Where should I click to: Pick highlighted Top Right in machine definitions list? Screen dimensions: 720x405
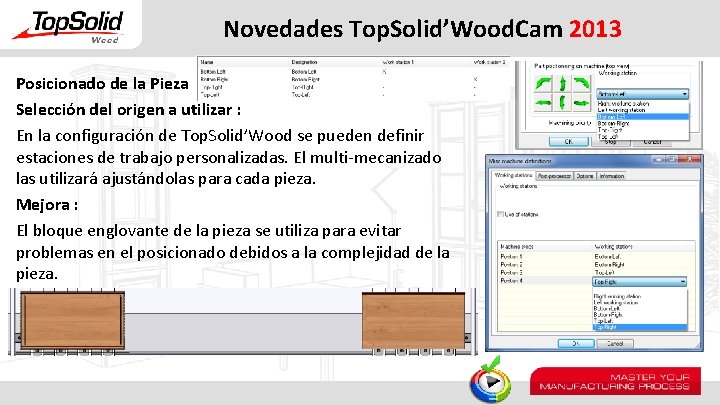coord(640,327)
